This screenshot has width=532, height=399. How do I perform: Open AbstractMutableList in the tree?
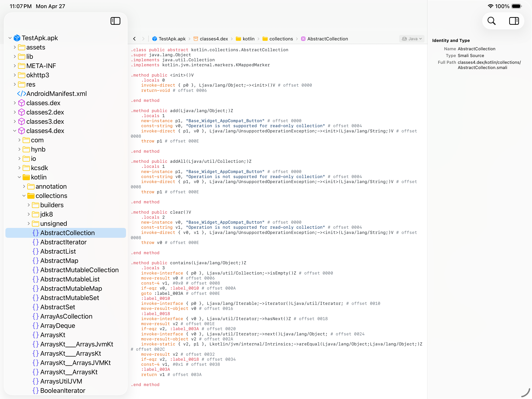70,279
